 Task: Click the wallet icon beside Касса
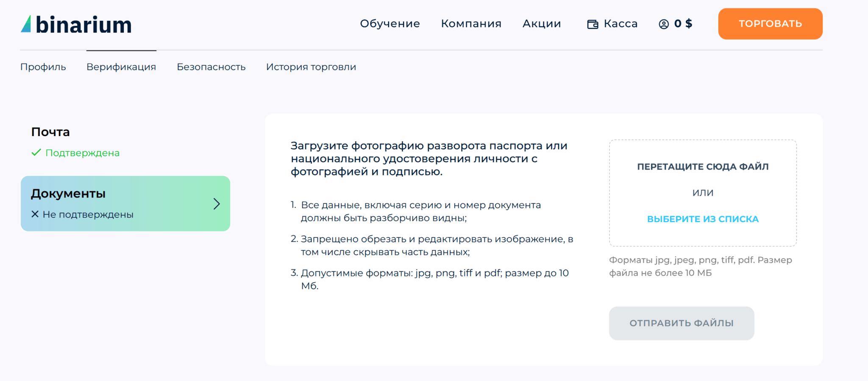tap(593, 24)
